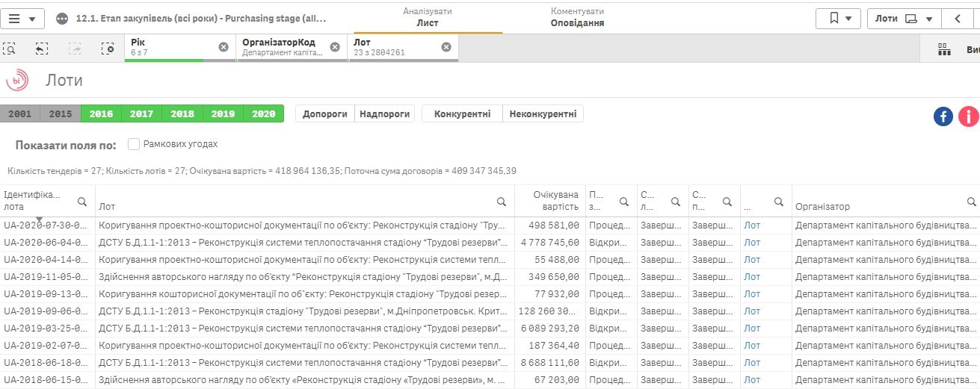Open the smart search icon in selection bar
Image resolution: width=980 pixels, height=389 pixels.
pos(10,49)
